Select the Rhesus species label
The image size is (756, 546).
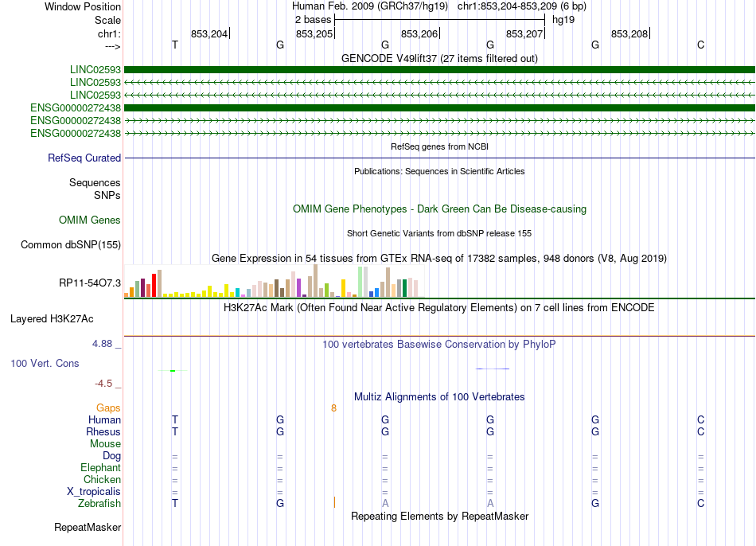click(103, 431)
